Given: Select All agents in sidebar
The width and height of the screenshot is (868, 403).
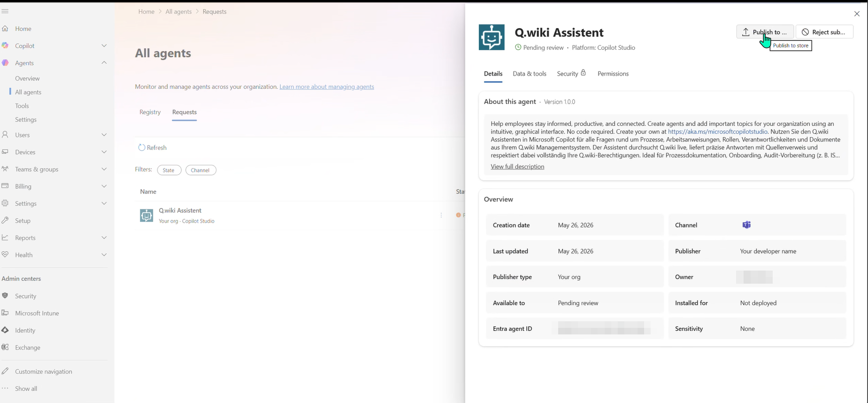Looking at the screenshot, I should 28,92.
